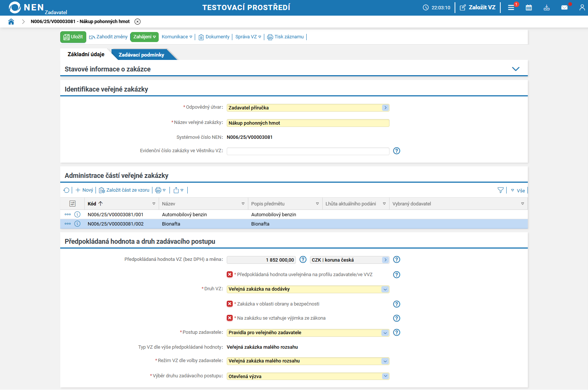Screen dimensions: 588x390
Task: Switch to Zadávací podmínky tab
Action: (x=141, y=55)
